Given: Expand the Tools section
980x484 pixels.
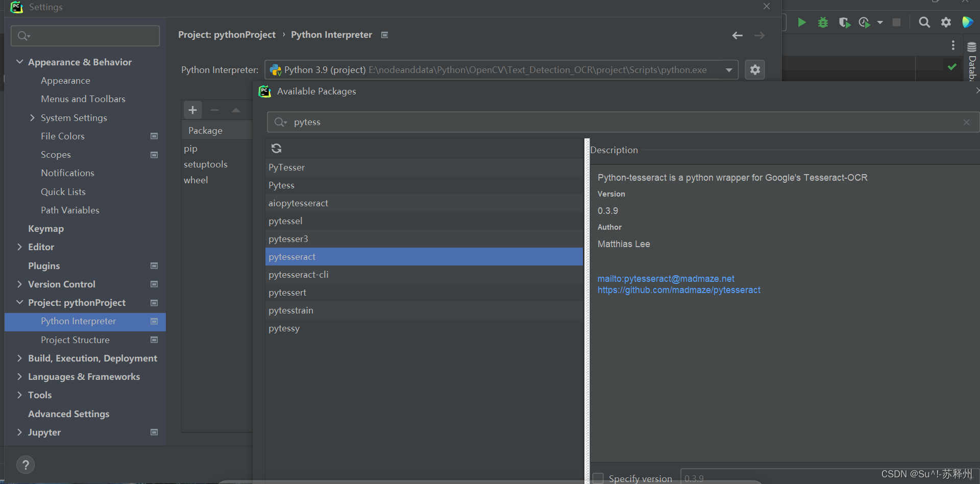Looking at the screenshot, I should click(19, 395).
